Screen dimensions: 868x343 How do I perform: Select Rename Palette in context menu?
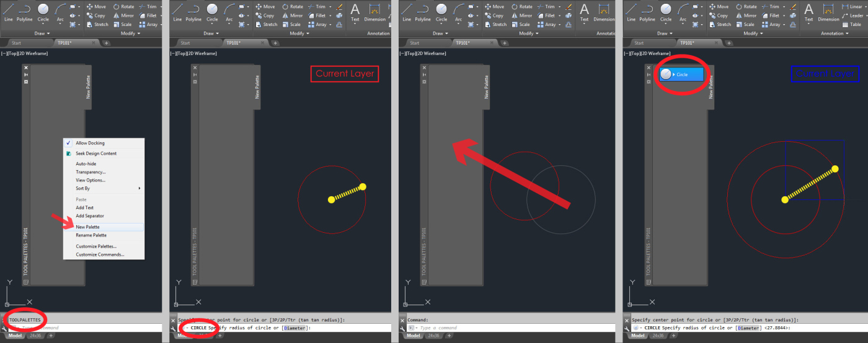(x=91, y=235)
